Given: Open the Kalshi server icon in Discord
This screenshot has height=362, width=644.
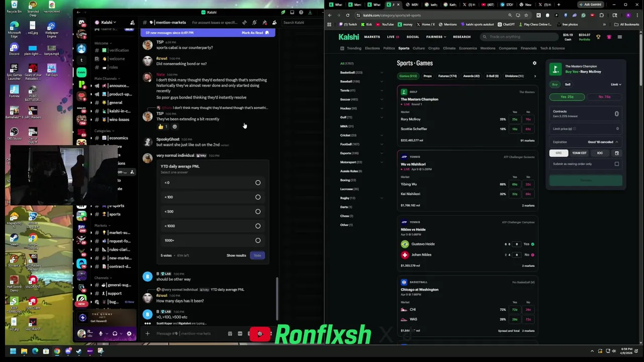Looking at the screenshot, I should (x=82, y=72).
